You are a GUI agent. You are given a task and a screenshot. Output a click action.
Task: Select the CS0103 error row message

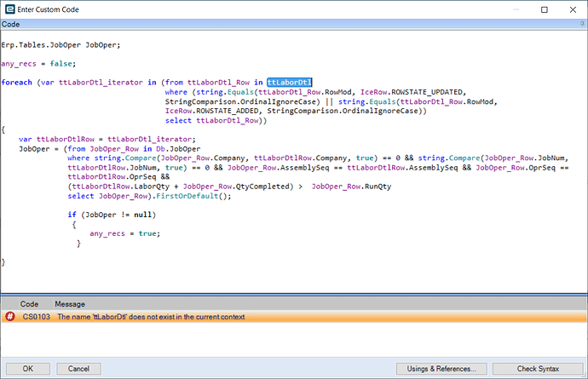click(x=151, y=317)
